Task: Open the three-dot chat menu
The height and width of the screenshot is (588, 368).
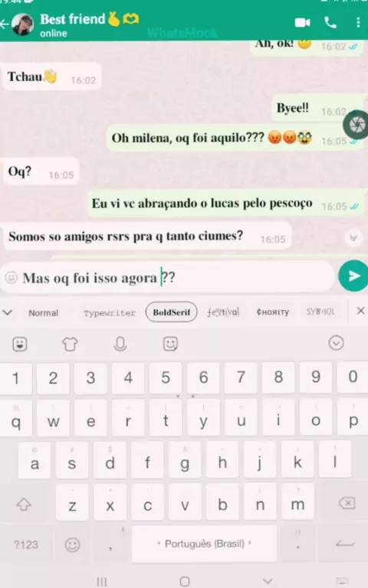Action: point(358,23)
